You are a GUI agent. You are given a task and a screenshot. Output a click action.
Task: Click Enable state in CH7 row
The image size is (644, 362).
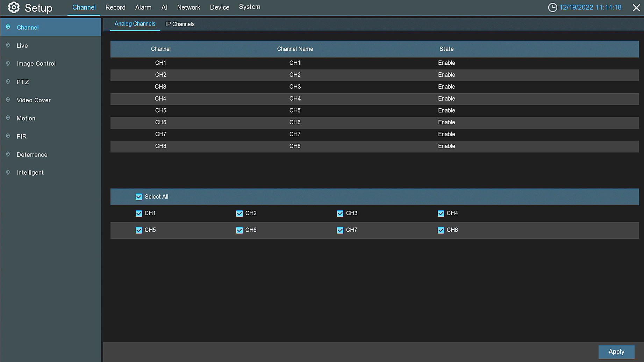pyautogui.click(x=446, y=134)
